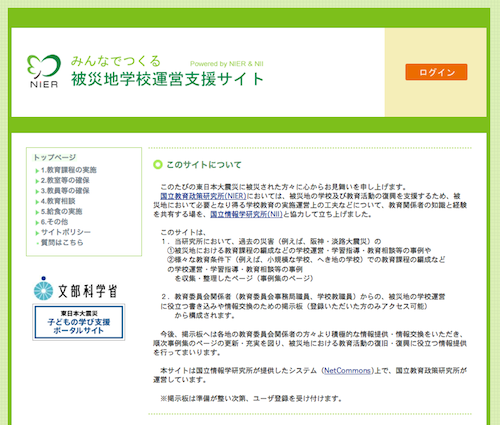Screen dimensions: 500x425
Task: Follow the 国立教育政策研究所(NIER) link
Action: [203, 196]
